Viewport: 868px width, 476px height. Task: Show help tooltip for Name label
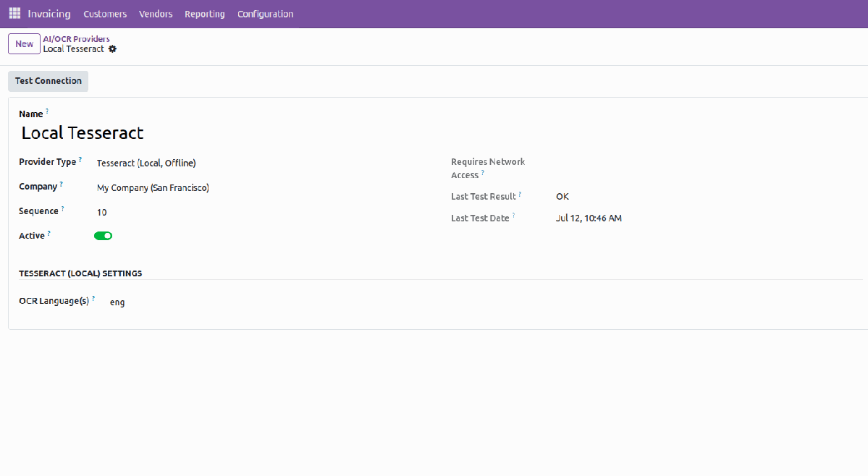[x=47, y=111]
